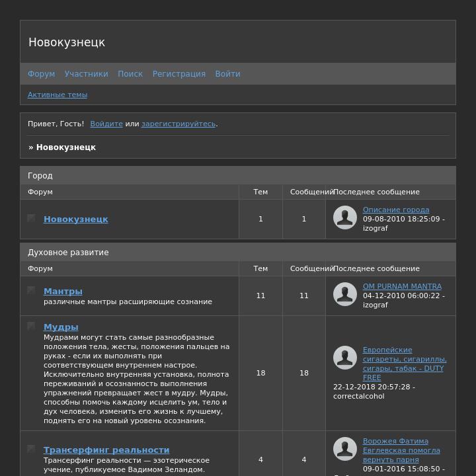476x476 pixels.
Task: Click the timestamp 09-08-2010 18:25:09
Action: click(401, 219)
